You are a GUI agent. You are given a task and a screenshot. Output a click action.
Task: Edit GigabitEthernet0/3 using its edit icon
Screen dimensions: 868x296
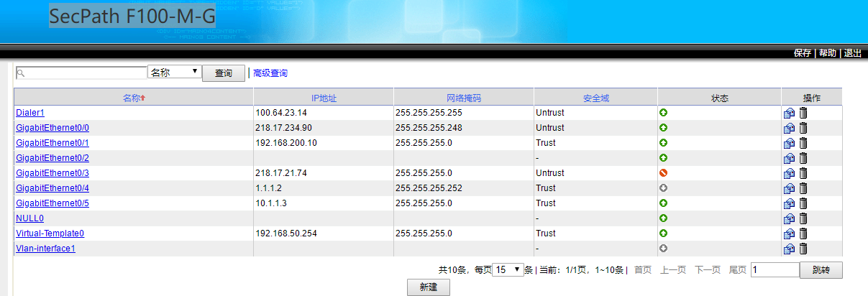[x=789, y=173]
